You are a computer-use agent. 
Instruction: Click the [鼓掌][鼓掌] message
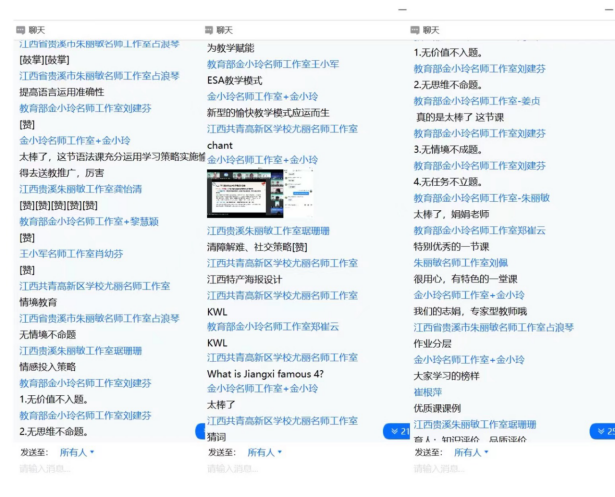pyautogui.click(x=44, y=60)
